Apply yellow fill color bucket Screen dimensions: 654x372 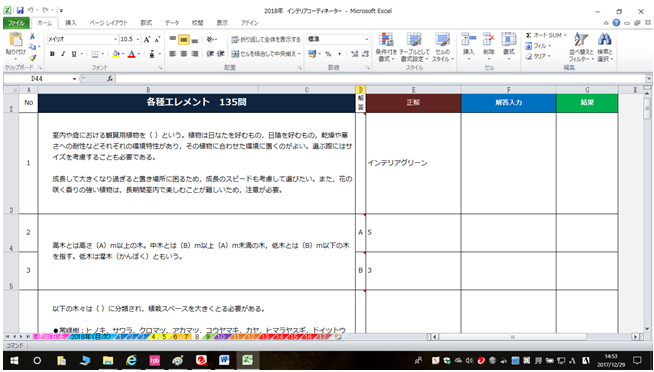coord(116,54)
